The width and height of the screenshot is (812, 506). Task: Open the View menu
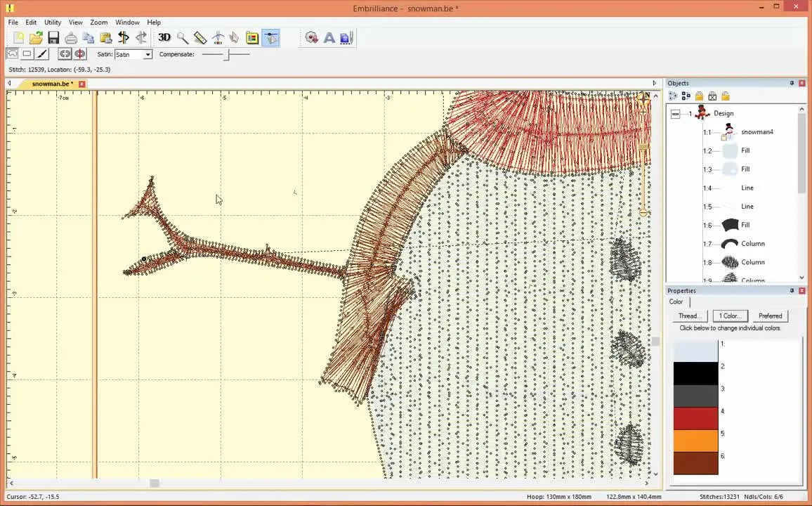76,22
